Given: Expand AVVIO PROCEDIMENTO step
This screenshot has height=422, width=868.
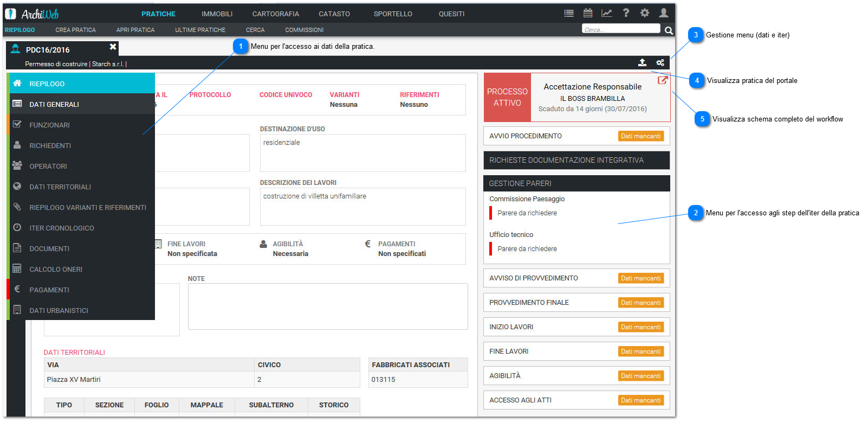Looking at the screenshot, I should [x=576, y=136].
